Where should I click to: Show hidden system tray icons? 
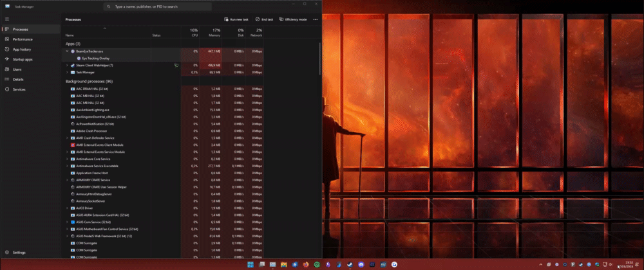(x=540, y=265)
